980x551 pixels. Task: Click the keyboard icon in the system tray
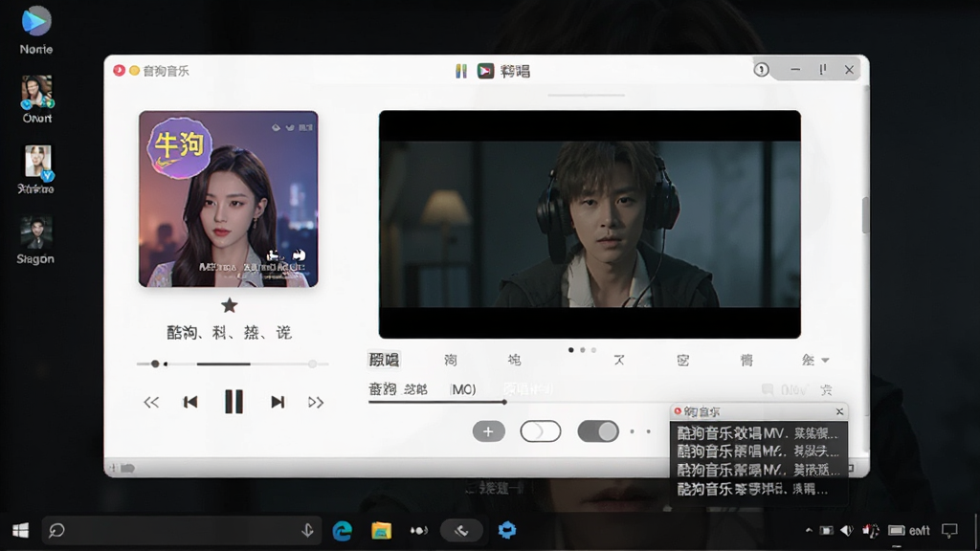click(x=896, y=530)
